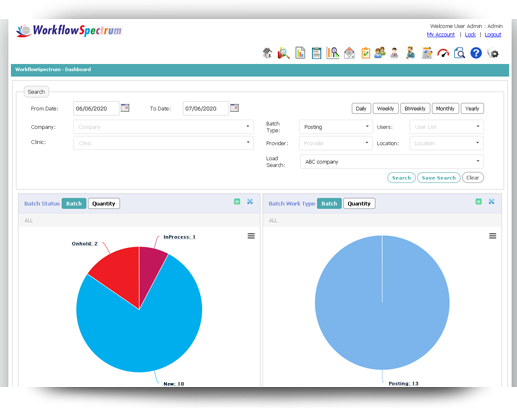The height and width of the screenshot is (413, 517).
Task: Open the calendar with pencil icon
Action: tap(427, 53)
